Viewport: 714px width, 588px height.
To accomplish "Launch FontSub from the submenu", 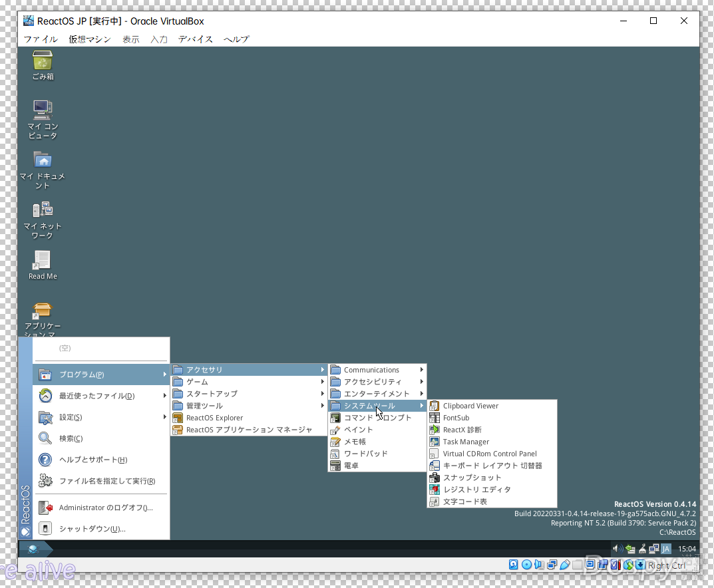I will pyautogui.click(x=492, y=418).
